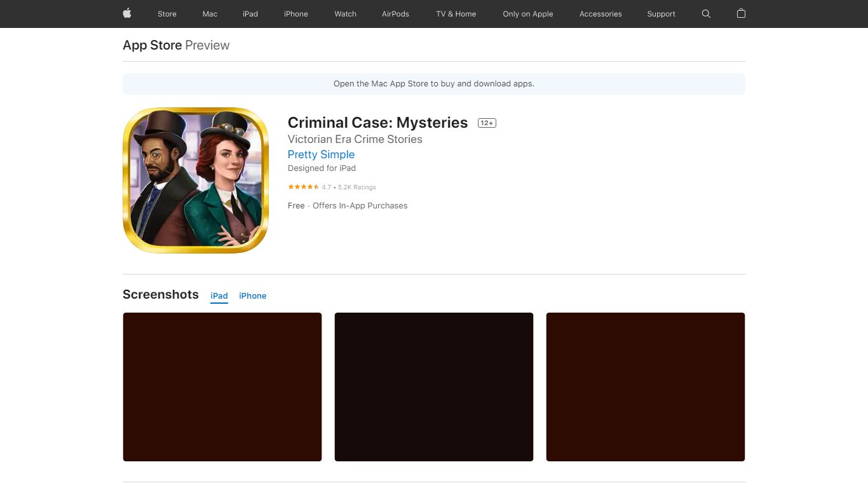The height and width of the screenshot is (488, 868).
Task: Click the App Store Preview heading
Action: [x=176, y=45]
